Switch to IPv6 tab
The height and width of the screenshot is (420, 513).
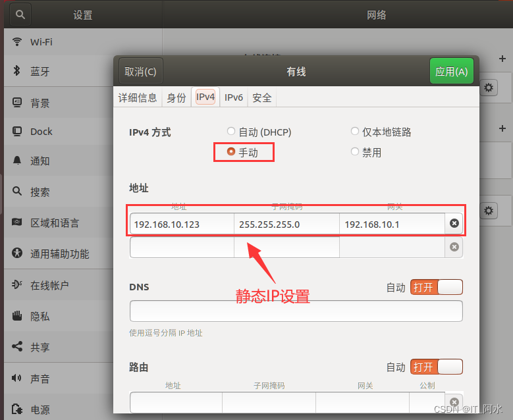234,97
